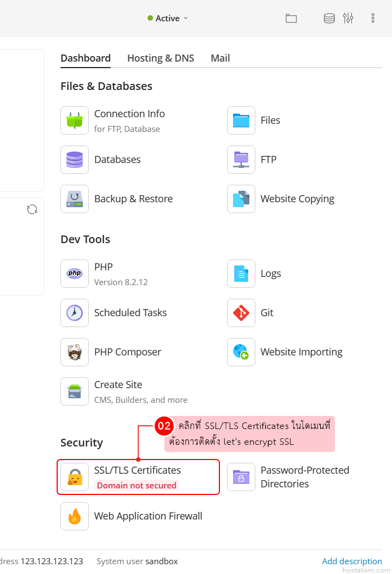Click the PHP version icon
The height and width of the screenshot is (574, 392).
[x=75, y=274]
